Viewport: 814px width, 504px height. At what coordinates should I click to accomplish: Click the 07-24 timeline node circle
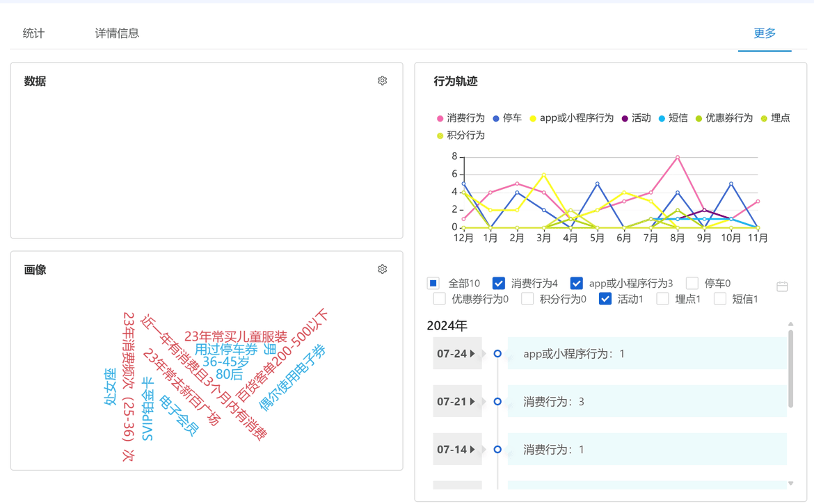pos(497,354)
